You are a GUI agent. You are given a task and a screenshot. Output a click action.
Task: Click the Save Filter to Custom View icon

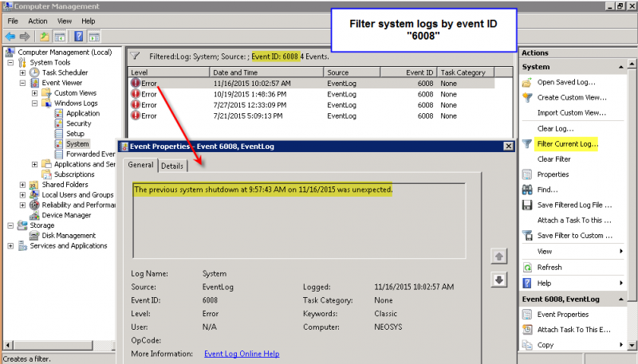tap(527, 236)
